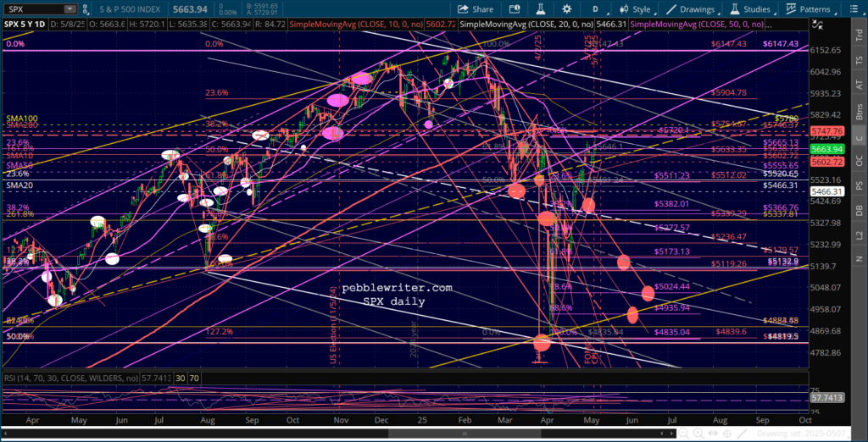Click the red 5747.76 price axis bubble
Screen dimensions: 868x442
[826, 131]
